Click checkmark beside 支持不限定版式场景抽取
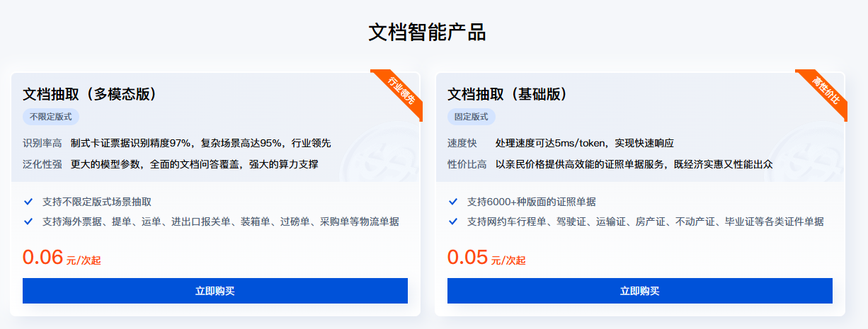Screen dimensions: 868x329 tap(28, 202)
